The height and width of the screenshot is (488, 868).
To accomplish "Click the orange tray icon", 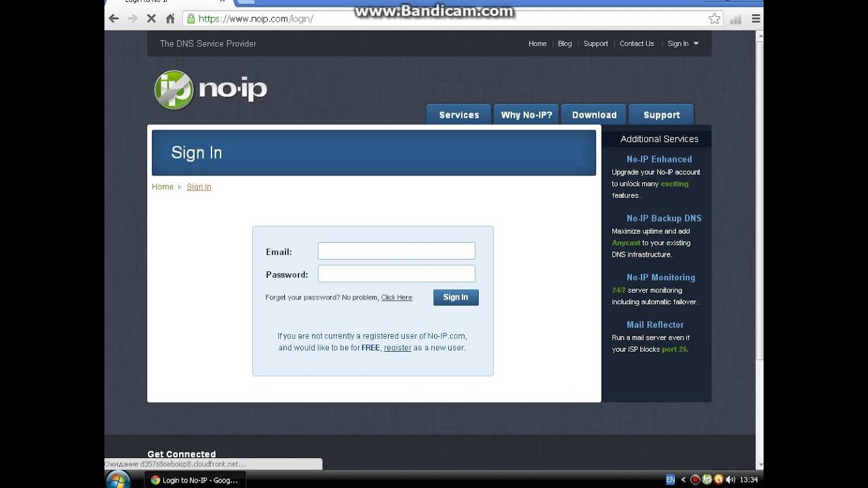I will 719,480.
